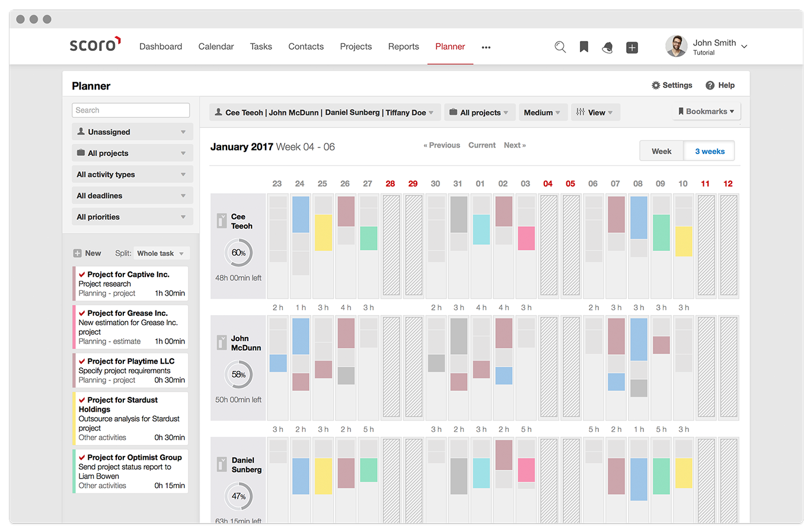Switch to the 3 weeks view

(x=709, y=151)
